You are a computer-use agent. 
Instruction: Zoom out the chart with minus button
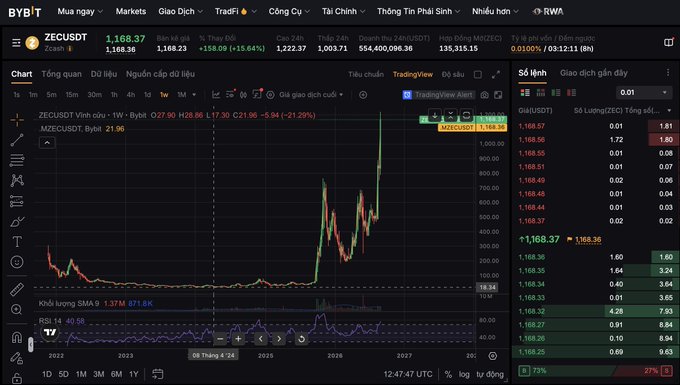(x=220, y=339)
